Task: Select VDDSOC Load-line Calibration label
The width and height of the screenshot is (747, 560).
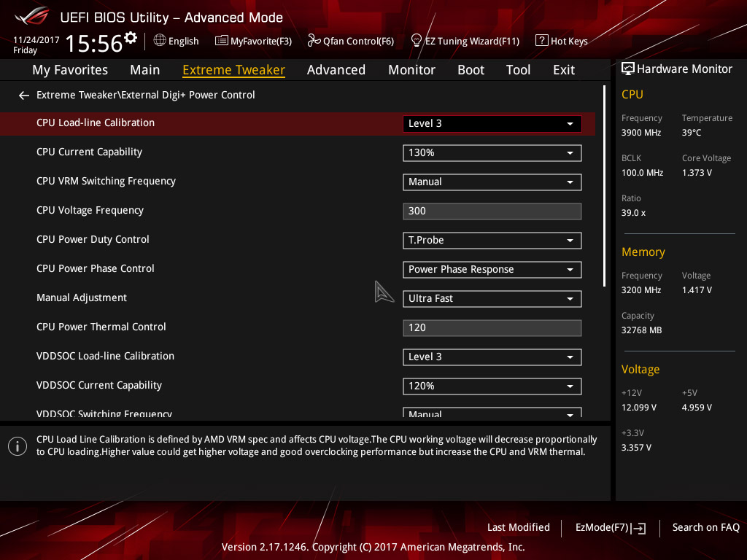Action: pyautogui.click(x=105, y=356)
